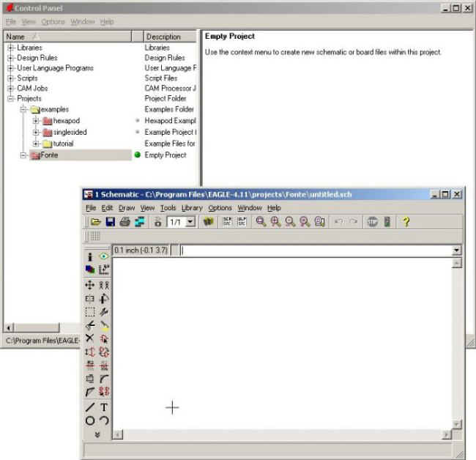Click the Print icon in schematic toolbar
The width and height of the screenshot is (476, 460).
[124, 222]
